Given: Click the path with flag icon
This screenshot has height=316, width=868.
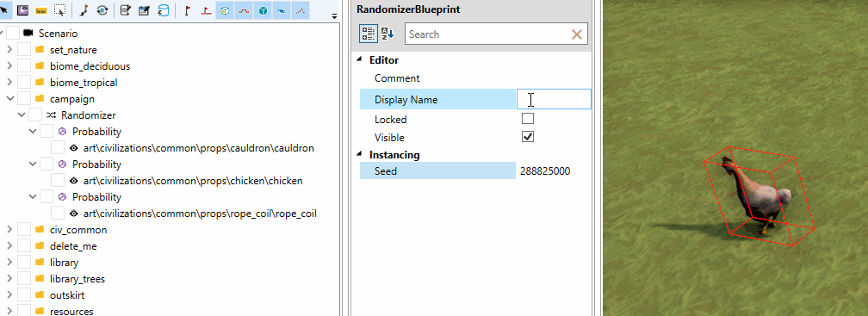Looking at the screenshot, I should [84, 10].
